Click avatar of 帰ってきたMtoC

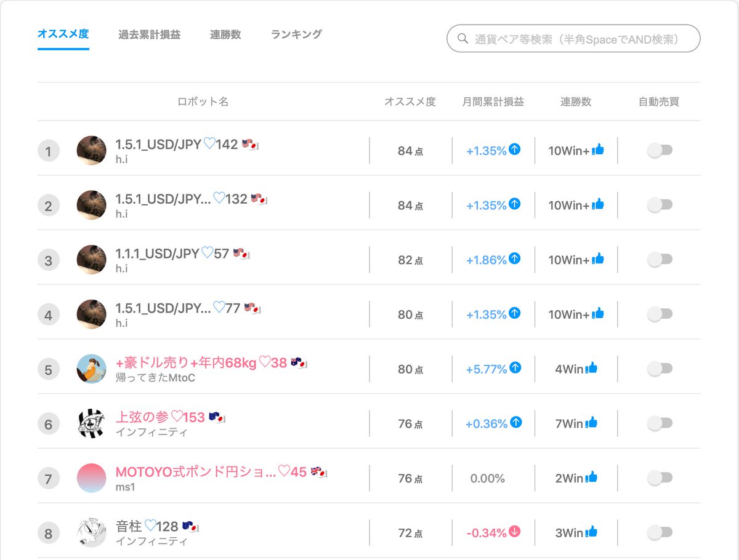91,369
